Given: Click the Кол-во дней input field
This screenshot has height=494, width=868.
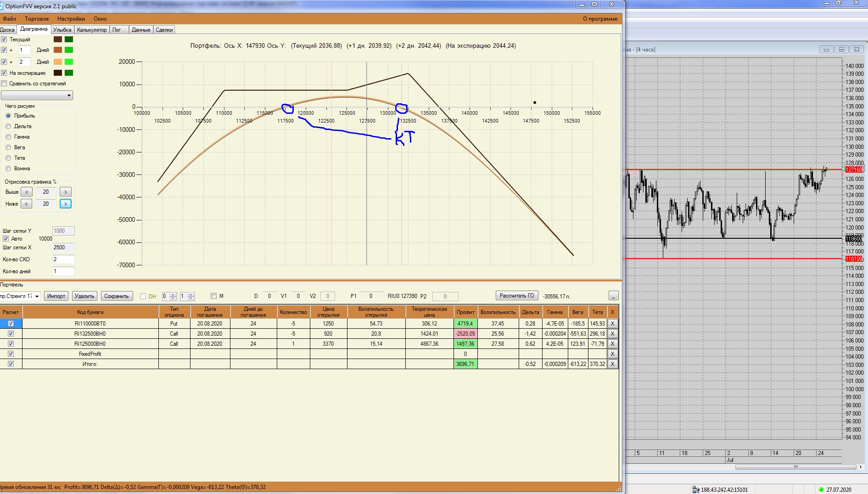Looking at the screenshot, I should coord(63,271).
